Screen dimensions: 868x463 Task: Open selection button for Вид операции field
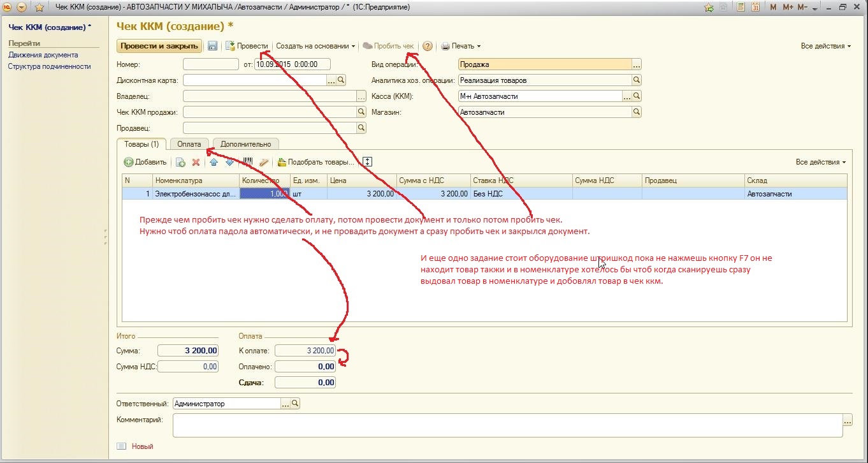coord(636,64)
